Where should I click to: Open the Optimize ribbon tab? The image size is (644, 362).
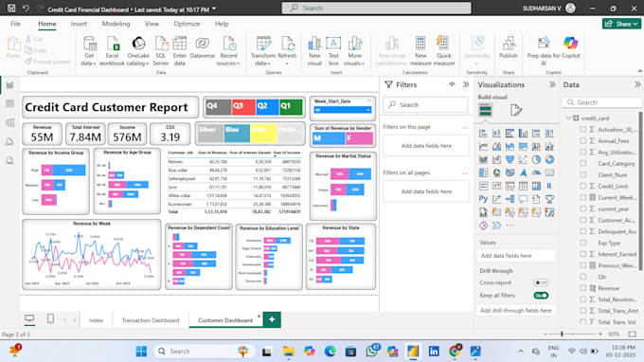(x=187, y=24)
